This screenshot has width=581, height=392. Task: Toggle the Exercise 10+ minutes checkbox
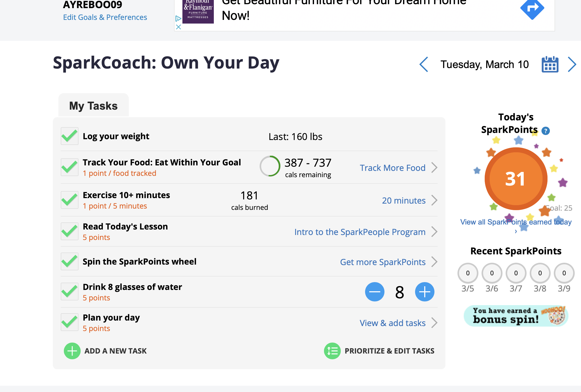[x=70, y=200]
